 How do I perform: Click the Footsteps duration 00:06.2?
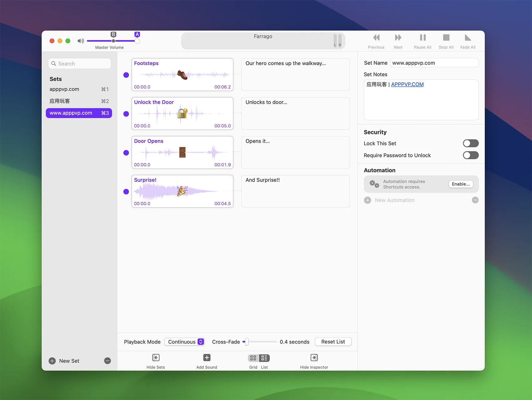click(x=223, y=87)
